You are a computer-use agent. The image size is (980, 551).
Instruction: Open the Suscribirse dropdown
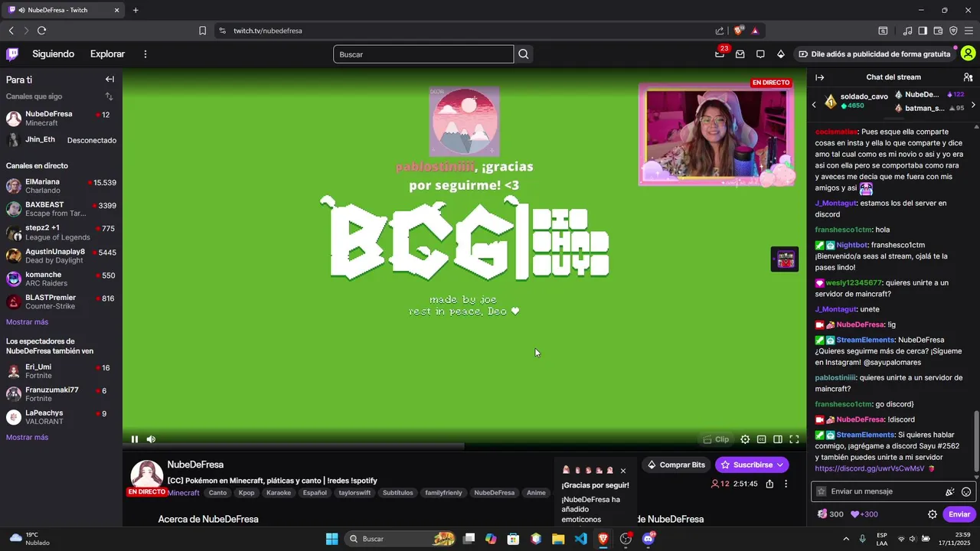(x=752, y=465)
